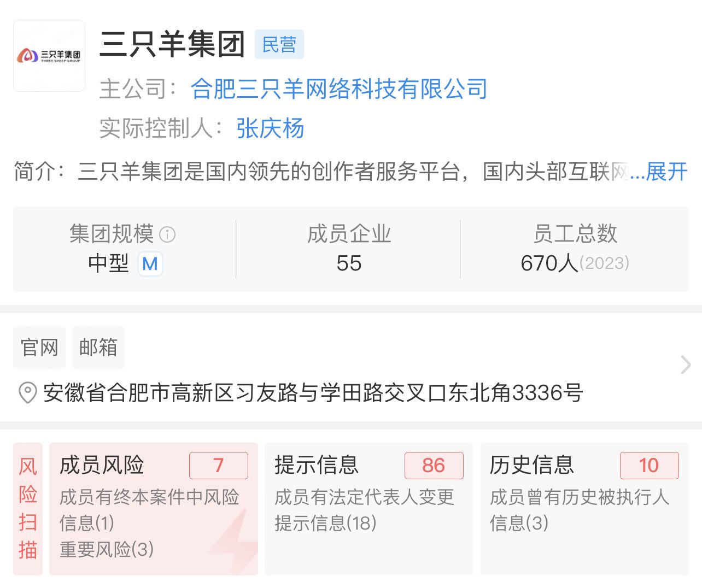Tap the 成员企业 55 statistic
The image size is (702, 588).
[349, 249]
